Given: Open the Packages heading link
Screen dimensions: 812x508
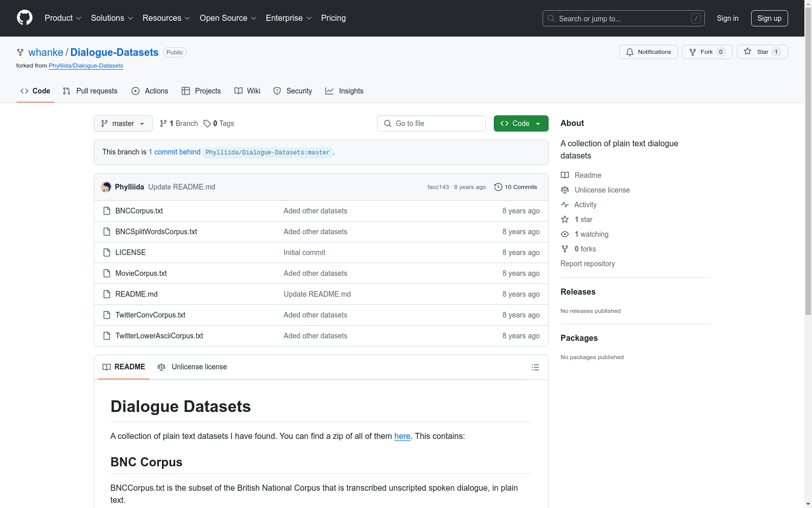Looking at the screenshot, I should (x=579, y=338).
